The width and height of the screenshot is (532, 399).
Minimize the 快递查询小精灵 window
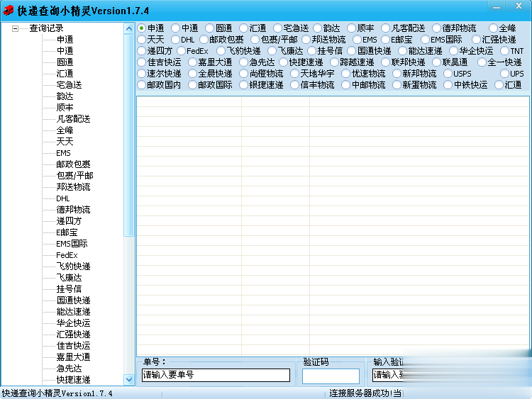coord(497,6)
